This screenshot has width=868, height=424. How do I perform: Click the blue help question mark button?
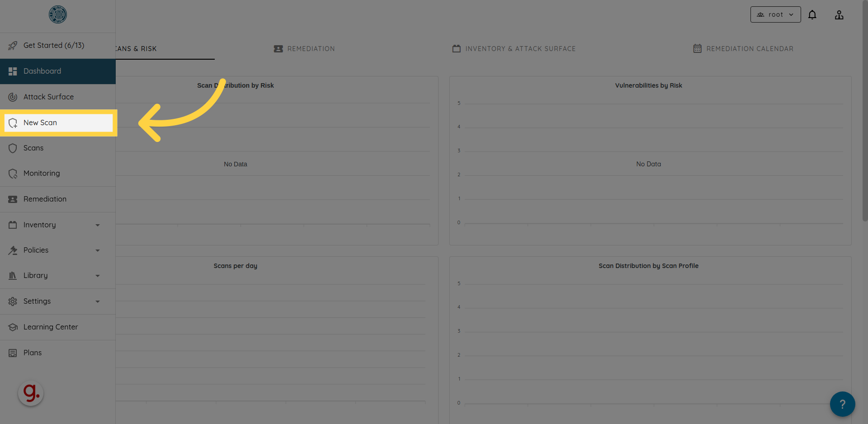click(842, 404)
